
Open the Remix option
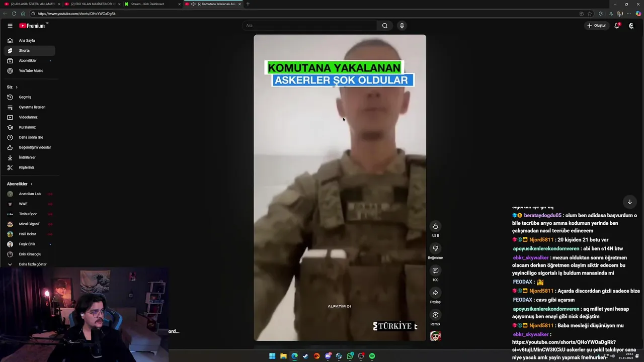tap(435, 315)
